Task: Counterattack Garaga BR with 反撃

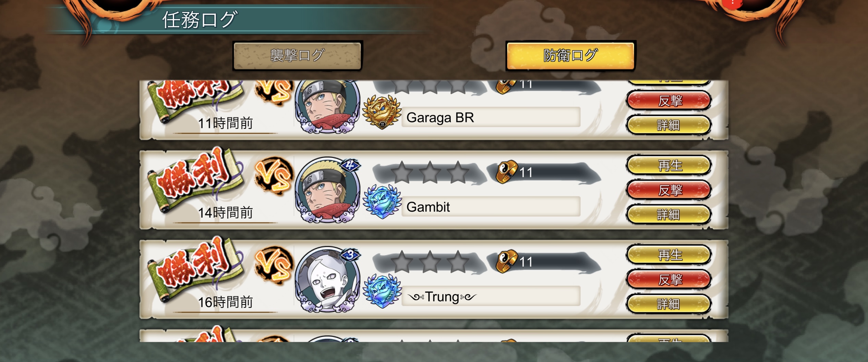Action: point(669,100)
